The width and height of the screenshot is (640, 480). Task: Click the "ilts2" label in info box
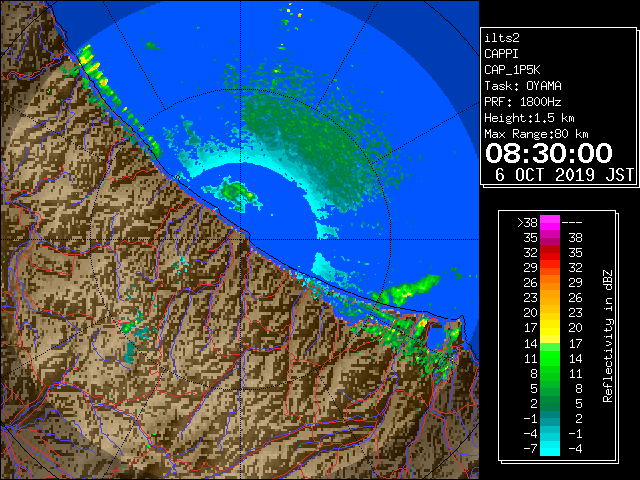point(502,38)
